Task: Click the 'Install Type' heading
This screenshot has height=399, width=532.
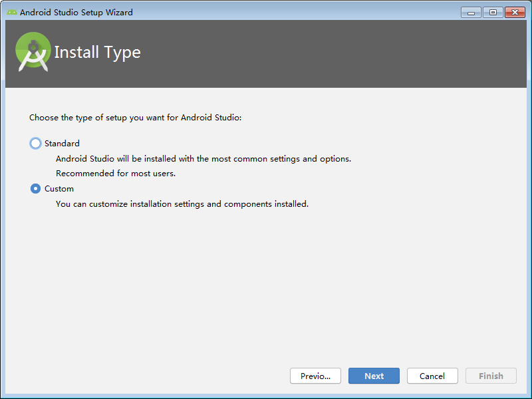Action: coord(97,53)
